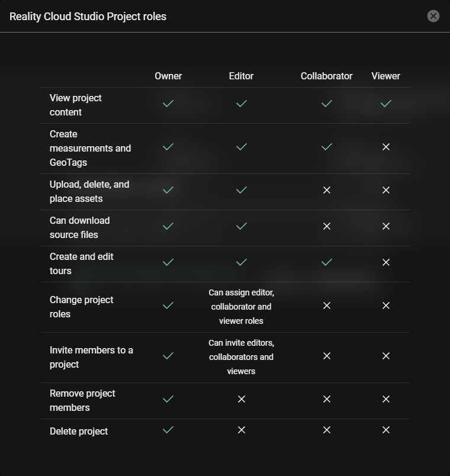The width and height of the screenshot is (450, 476).
Task: Click 'Can invite editors, collaborators and viewers' text
Action: pyautogui.click(x=241, y=356)
